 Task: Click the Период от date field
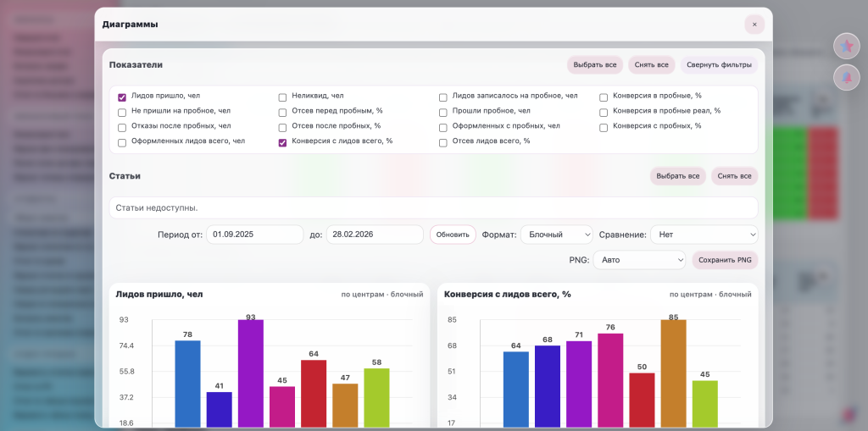click(255, 235)
